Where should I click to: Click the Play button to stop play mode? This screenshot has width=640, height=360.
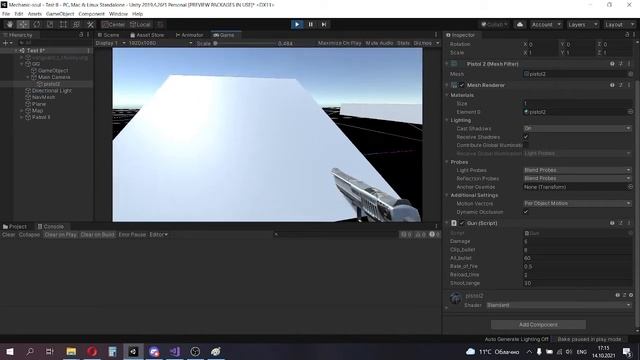point(297,24)
